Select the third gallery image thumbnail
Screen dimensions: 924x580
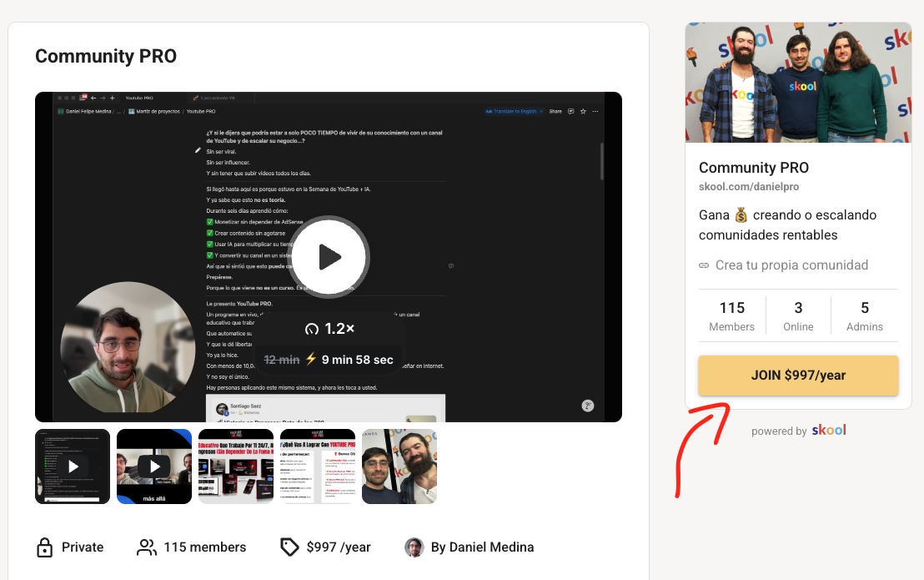tap(236, 467)
